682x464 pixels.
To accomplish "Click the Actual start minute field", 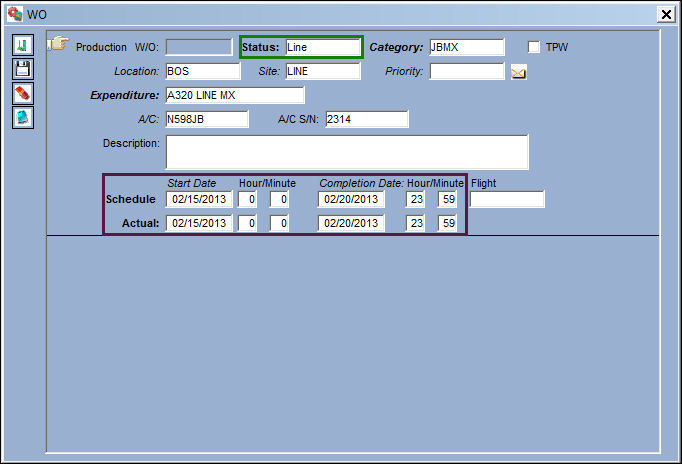I will pos(279,223).
